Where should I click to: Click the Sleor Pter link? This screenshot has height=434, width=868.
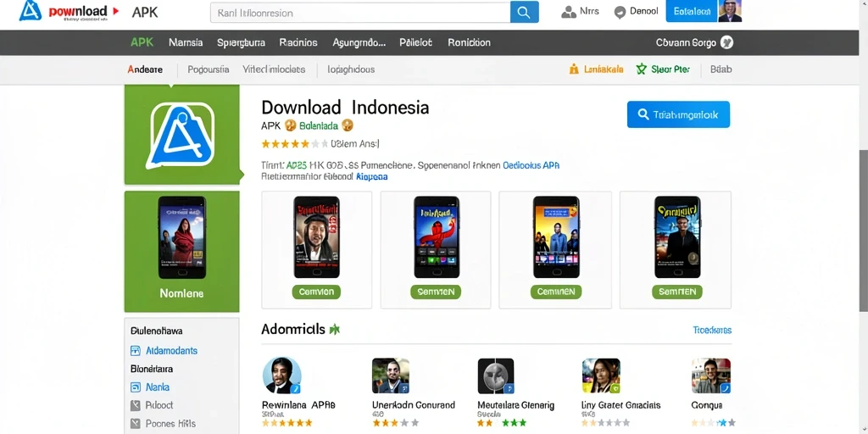click(x=670, y=70)
